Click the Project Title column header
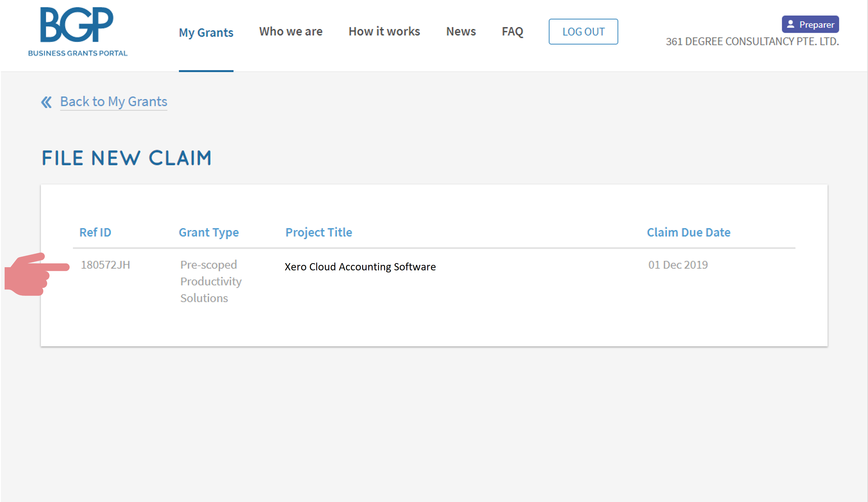 (x=319, y=232)
